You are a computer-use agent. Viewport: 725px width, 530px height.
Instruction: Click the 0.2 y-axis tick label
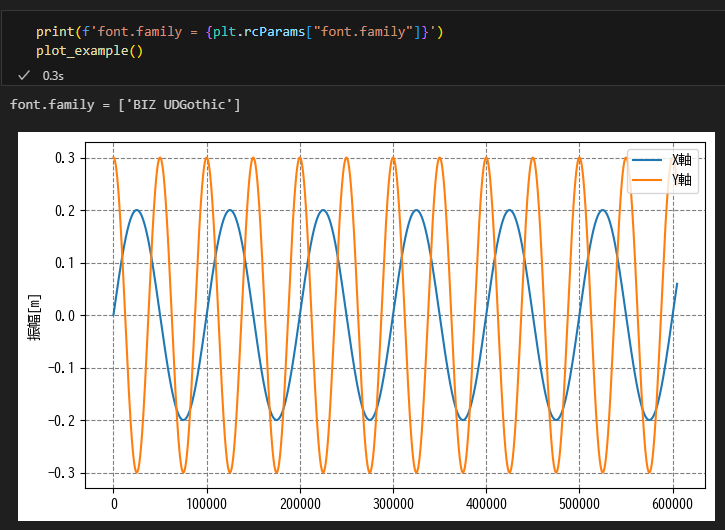point(65,211)
